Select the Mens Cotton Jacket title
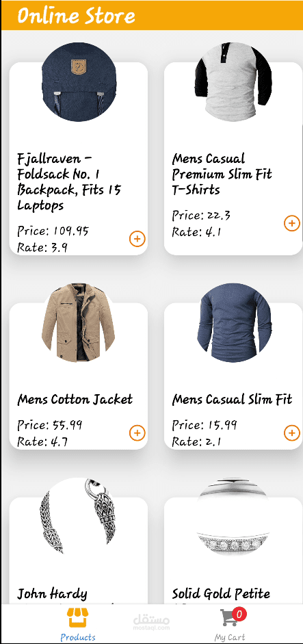The width and height of the screenshot is (303, 644). tap(75, 400)
